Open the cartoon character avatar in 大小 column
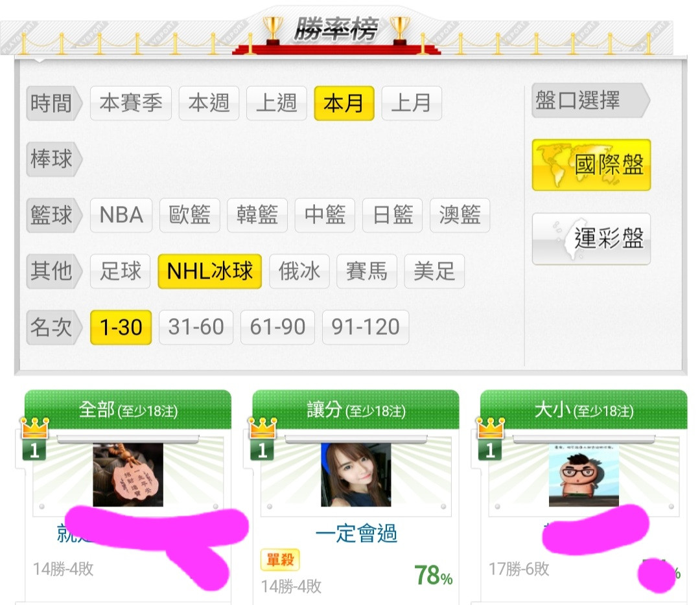This screenshot has width=700, height=605. tap(584, 475)
